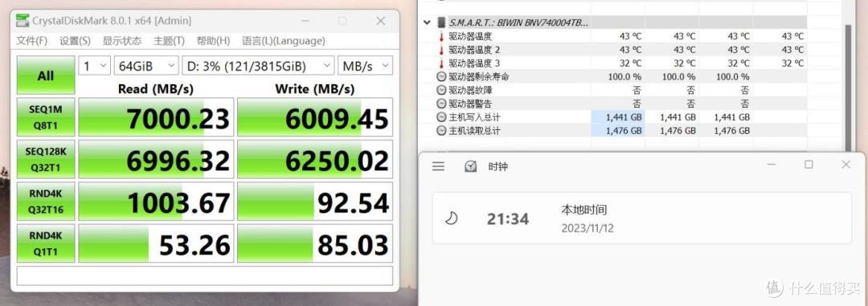Viewport: 868px width, 306px height.
Task: Open the 64GiB test size dropdown
Action: (146, 67)
